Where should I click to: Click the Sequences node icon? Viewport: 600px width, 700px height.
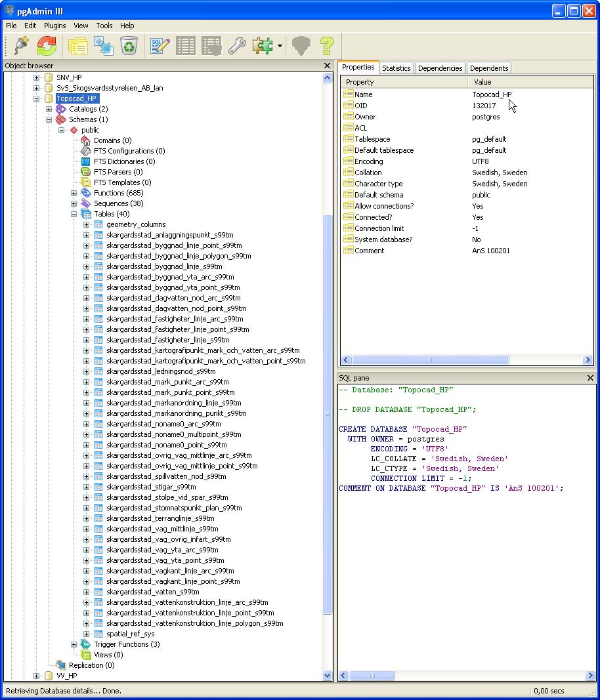86,203
